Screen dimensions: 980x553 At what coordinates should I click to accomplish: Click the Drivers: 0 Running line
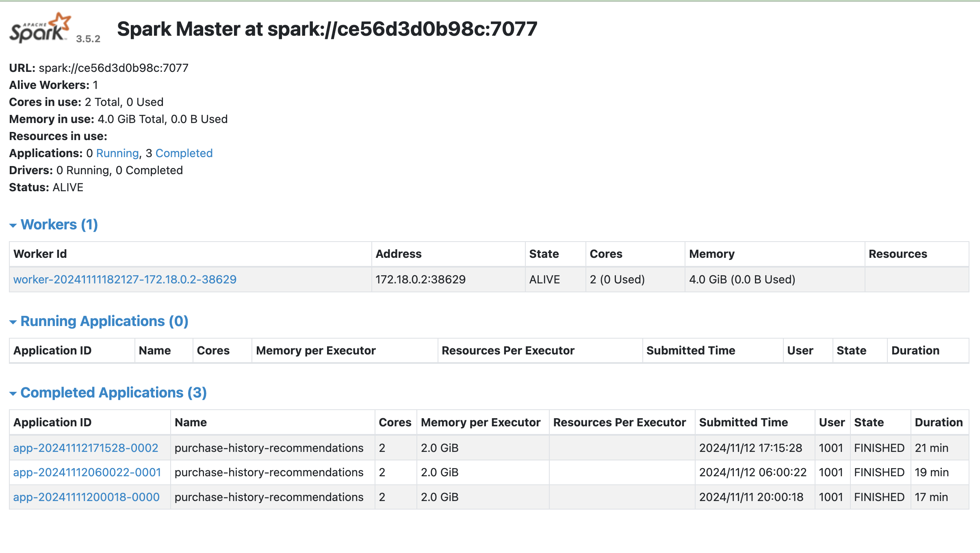[96, 170]
